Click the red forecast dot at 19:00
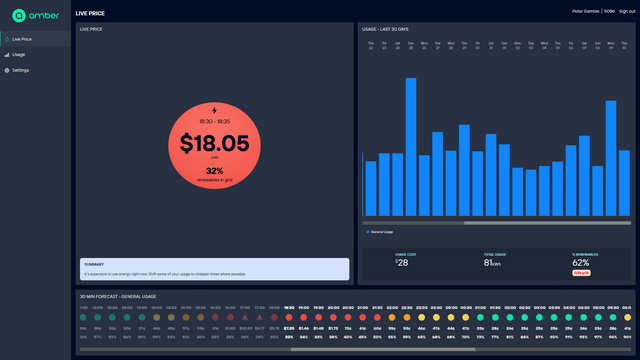Screen dimensions: 640x360 (x=304, y=318)
